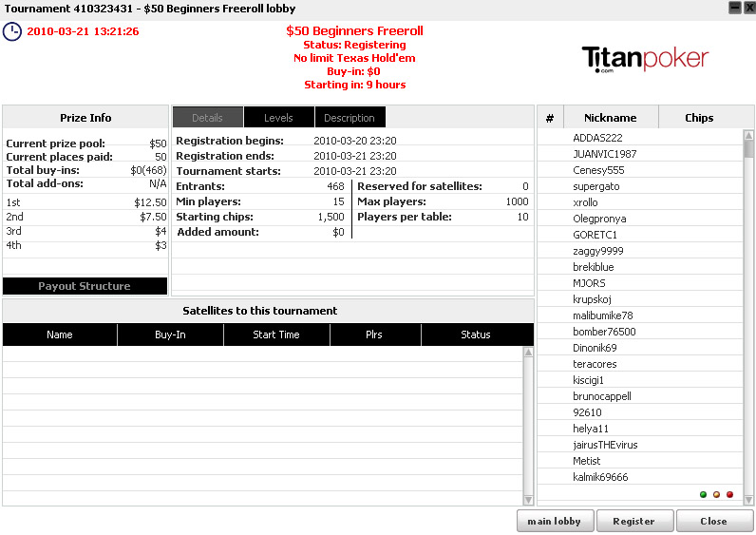Viewport: 756px width, 535px height.
Task: Sort players by Chips column
Action: click(x=699, y=118)
